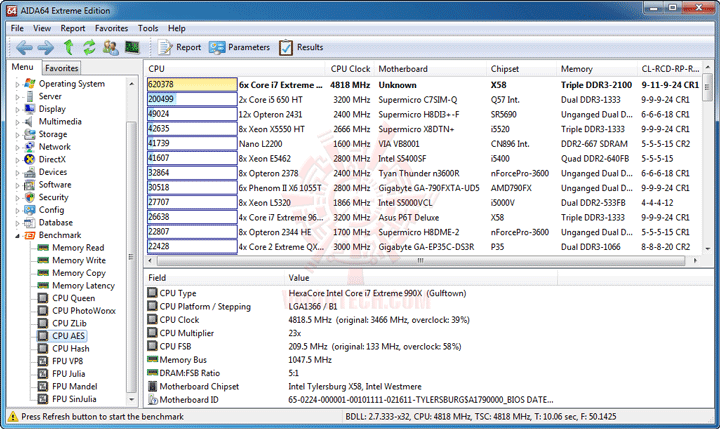Click the Motherboard ID field row
Image resolution: width=720 pixels, height=429 pixels.
350,400
